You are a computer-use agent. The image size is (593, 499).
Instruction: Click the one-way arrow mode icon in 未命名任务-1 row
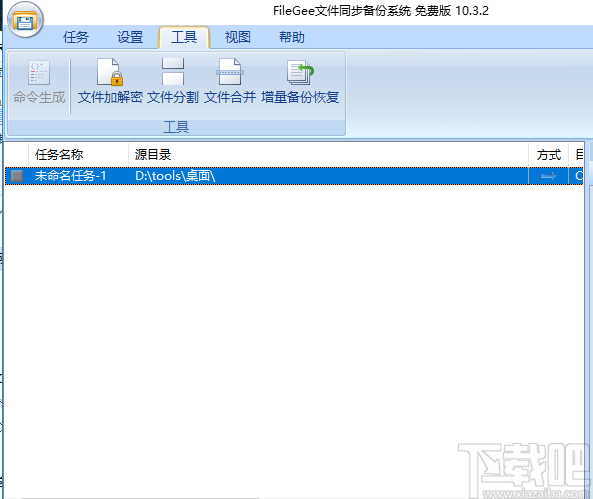[x=548, y=176]
